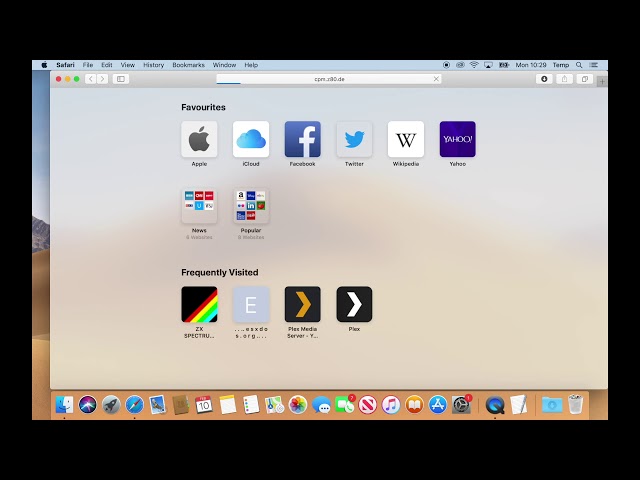Open the esxdos.org frequently visited site
This screenshot has width=640, height=480.
tap(251, 304)
